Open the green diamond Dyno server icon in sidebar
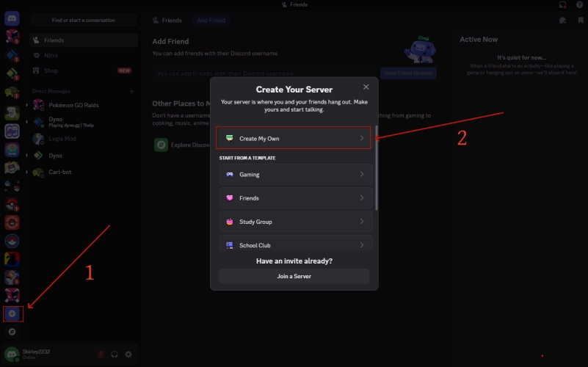 pyautogui.click(x=12, y=73)
